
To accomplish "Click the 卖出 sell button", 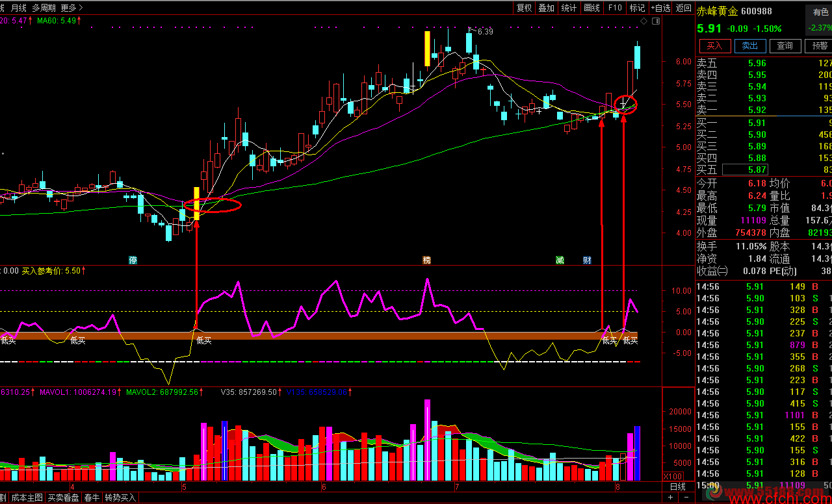I will pos(750,45).
